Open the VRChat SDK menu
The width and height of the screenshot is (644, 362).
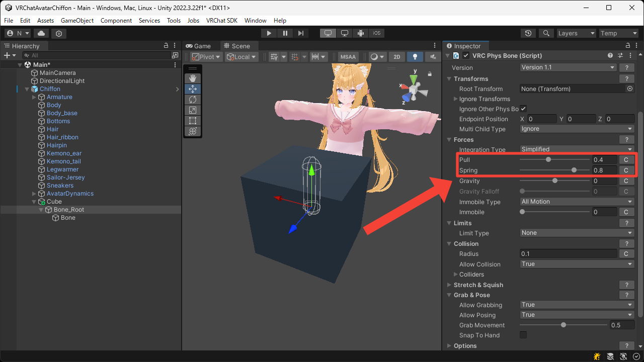pyautogui.click(x=221, y=21)
